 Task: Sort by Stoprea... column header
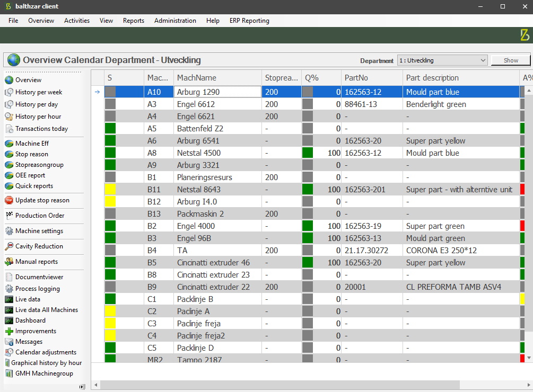[x=282, y=78]
